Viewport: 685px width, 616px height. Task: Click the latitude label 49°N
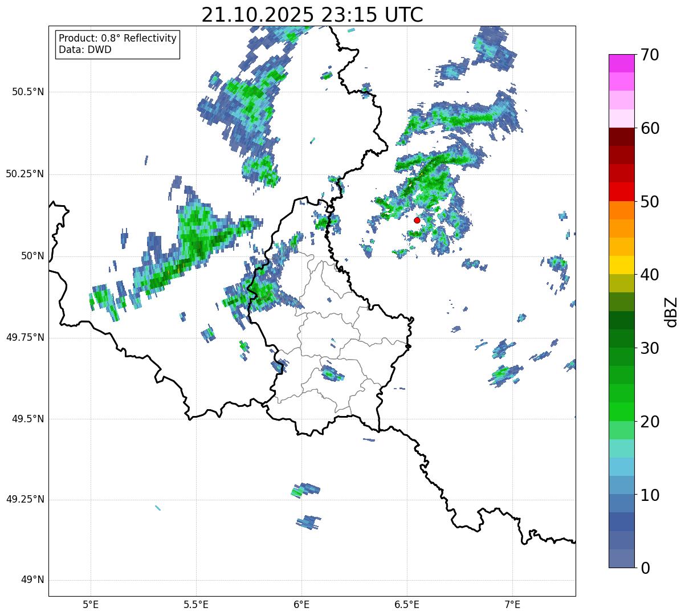(x=33, y=580)
